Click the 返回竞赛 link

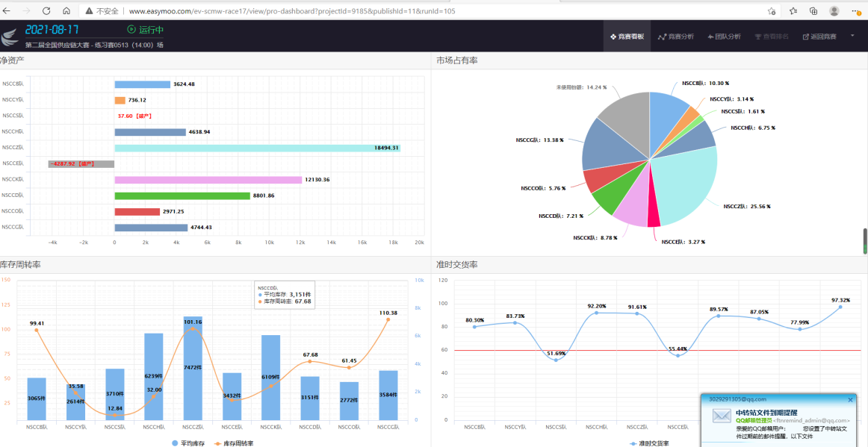pos(819,37)
